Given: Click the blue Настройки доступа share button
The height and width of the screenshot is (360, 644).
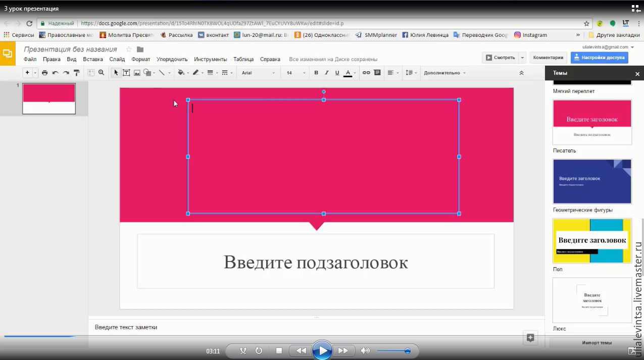Looking at the screenshot, I should [x=600, y=58].
